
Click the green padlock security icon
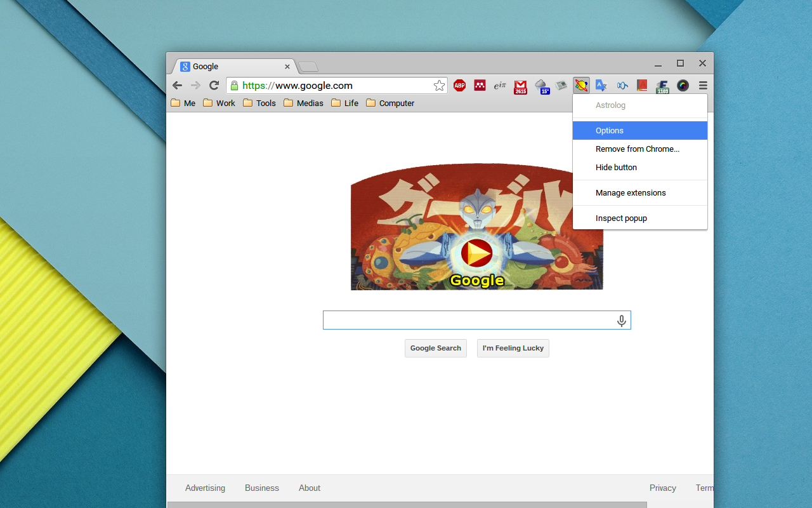tap(234, 85)
